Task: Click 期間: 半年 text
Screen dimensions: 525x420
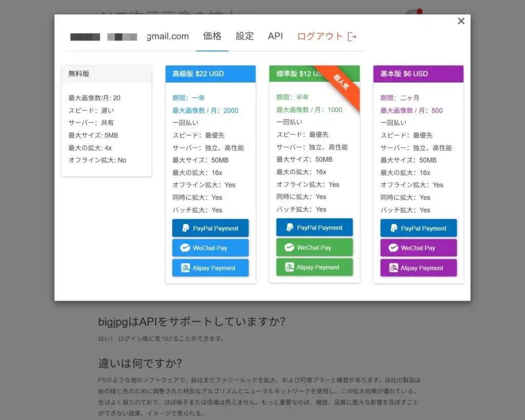Action: click(x=293, y=97)
